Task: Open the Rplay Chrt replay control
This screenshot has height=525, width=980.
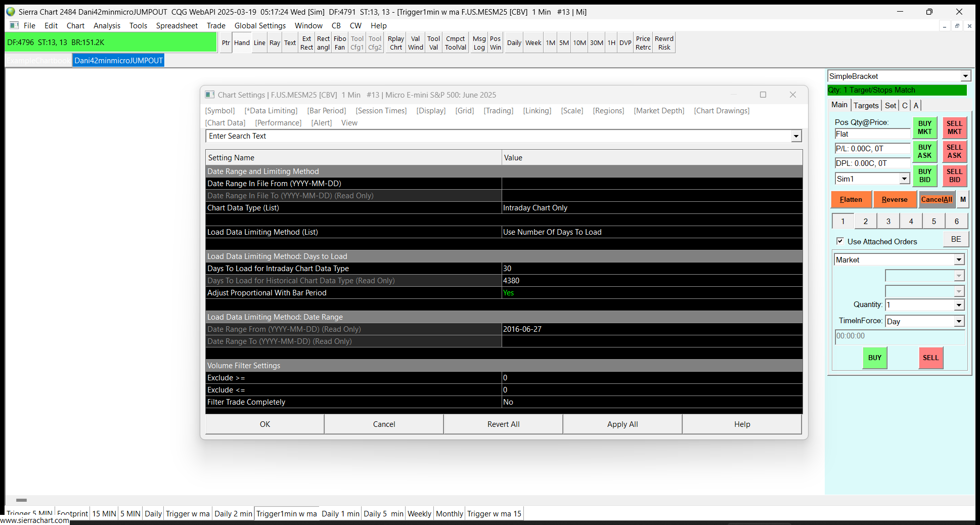Action: (396, 43)
